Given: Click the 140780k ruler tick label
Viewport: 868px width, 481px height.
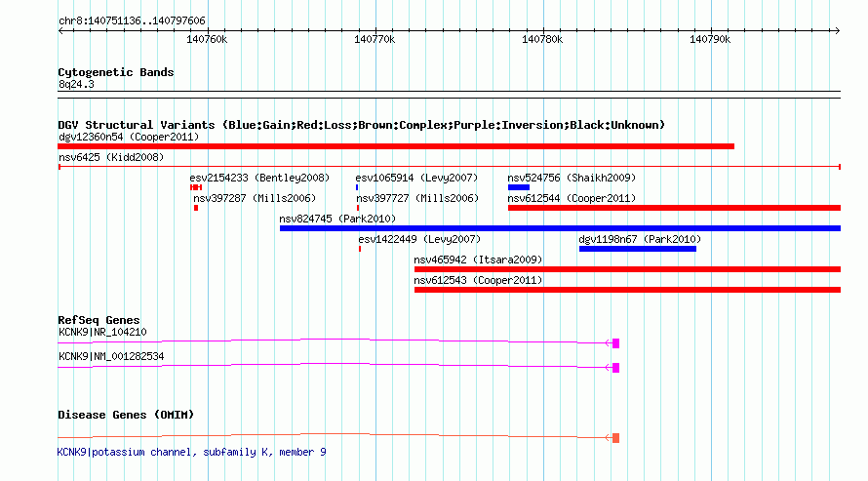Looking at the screenshot, I should click(x=542, y=39).
